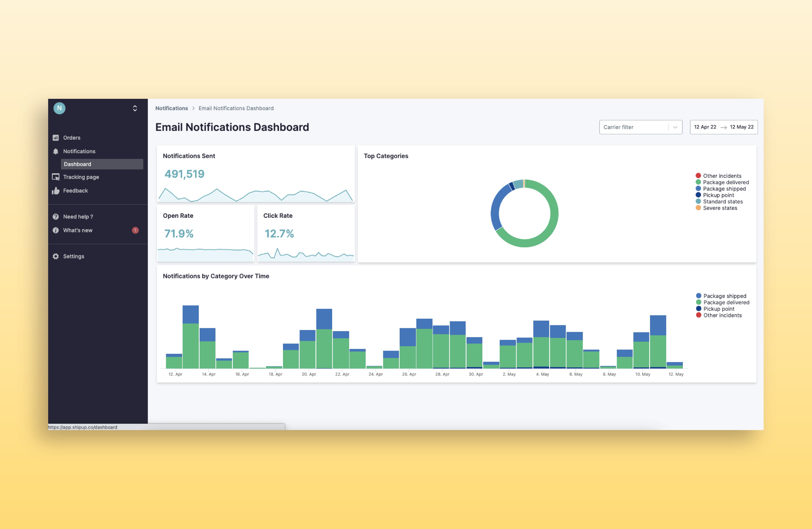Image resolution: width=812 pixels, height=529 pixels.
Task: Click the Notifications bell icon
Action: coord(56,151)
